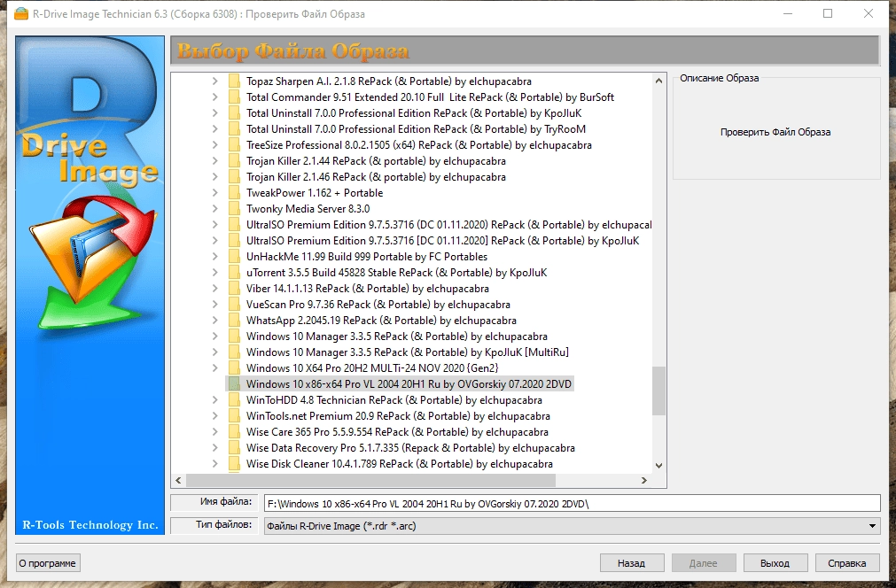Click folder icon of Wise Care 365 Pro
Image resolution: width=896 pixels, height=588 pixels.
coord(234,432)
